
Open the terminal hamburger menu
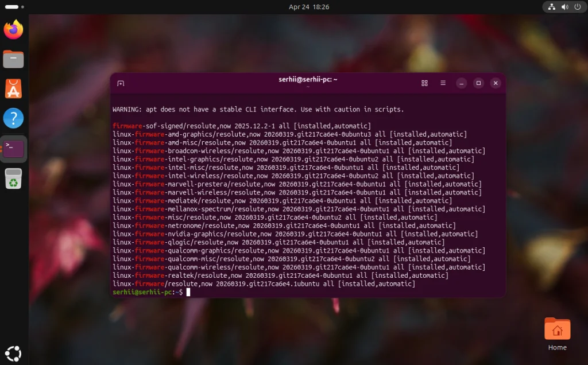click(x=443, y=83)
